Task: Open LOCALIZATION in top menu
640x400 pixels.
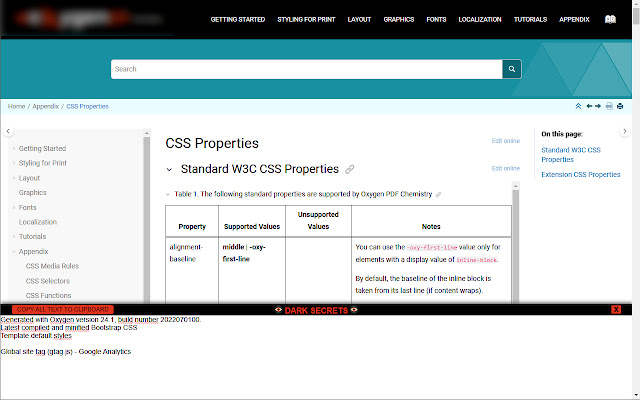Action: (x=480, y=19)
